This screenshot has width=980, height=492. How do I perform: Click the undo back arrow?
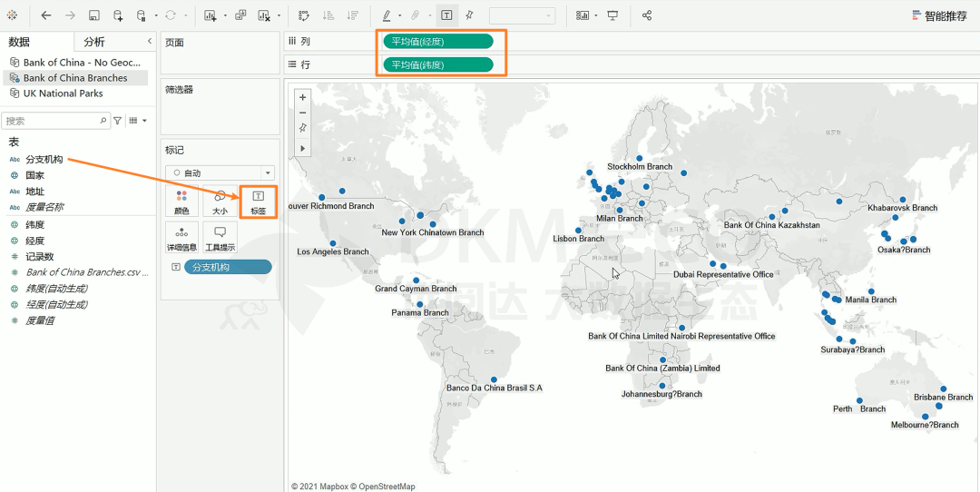click(46, 15)
